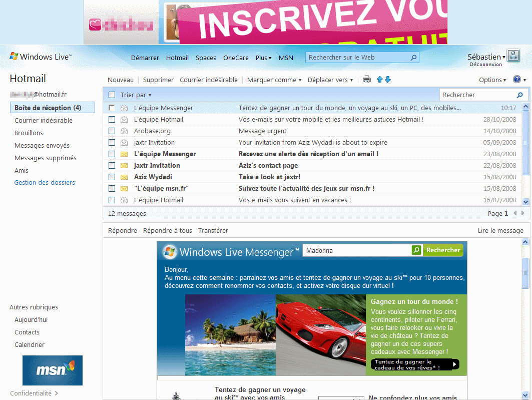
Task: Click the Courrier indésirable toolbar button
Action: [209, 80]
